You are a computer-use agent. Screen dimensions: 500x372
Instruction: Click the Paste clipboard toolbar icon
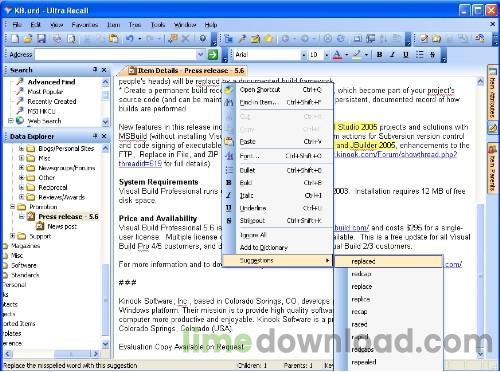[x=114, y=39]
